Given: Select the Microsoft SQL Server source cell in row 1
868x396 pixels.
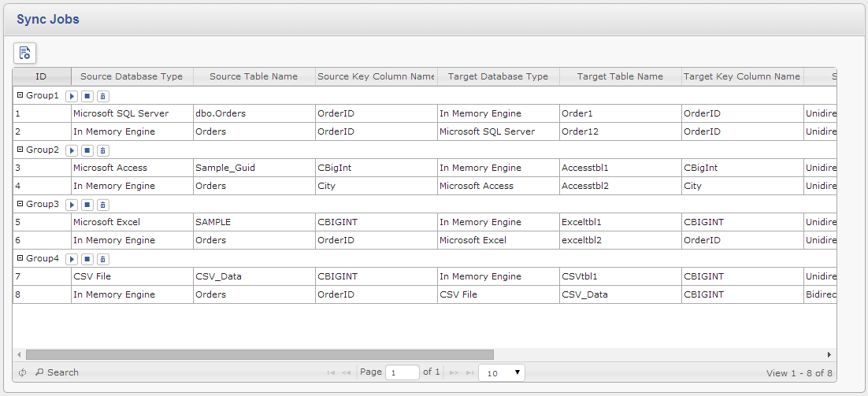Looking at the screenshot, I should [132, 113].
